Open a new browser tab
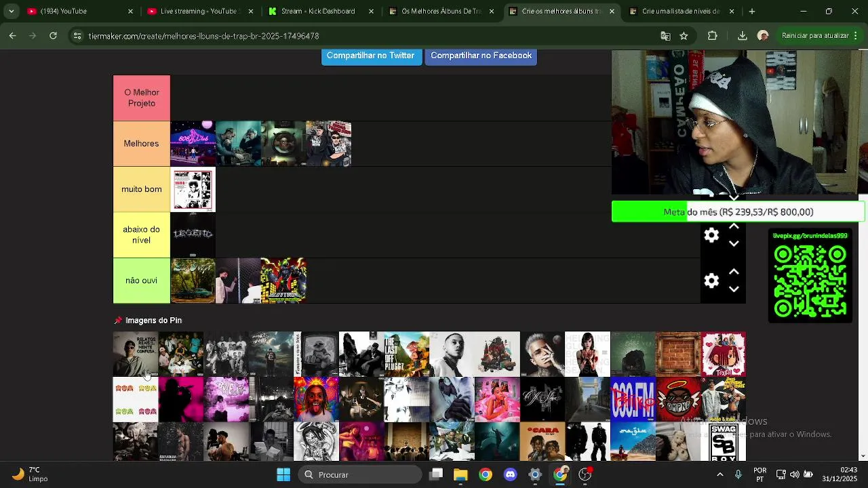Screen dimensions: 868x488 pos(751,11)
